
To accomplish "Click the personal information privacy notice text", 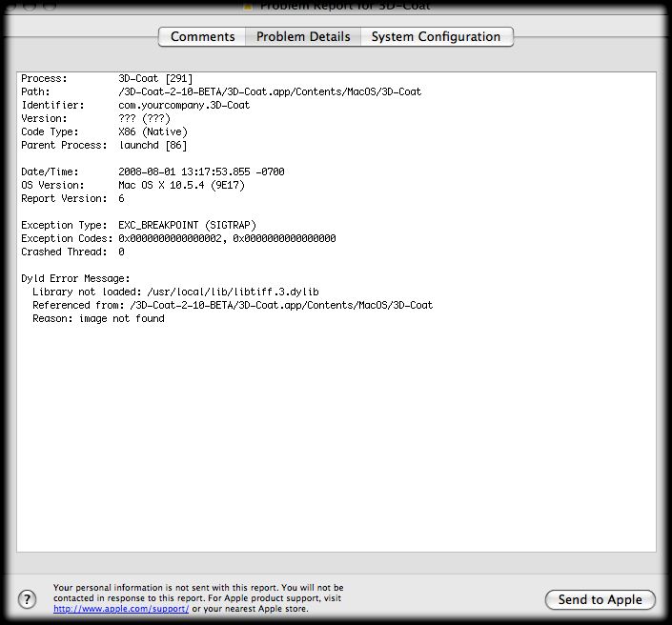I will coord(198,598).
